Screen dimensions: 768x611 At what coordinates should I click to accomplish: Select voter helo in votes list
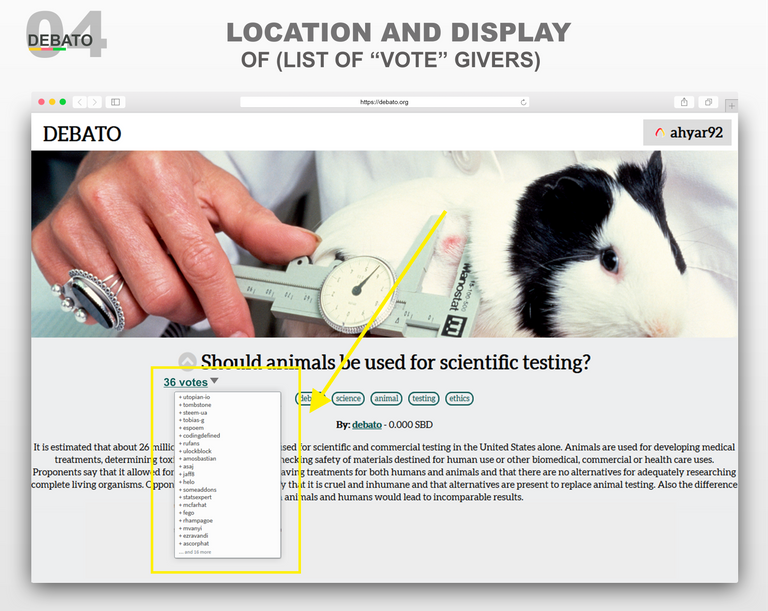pos(187,482)
